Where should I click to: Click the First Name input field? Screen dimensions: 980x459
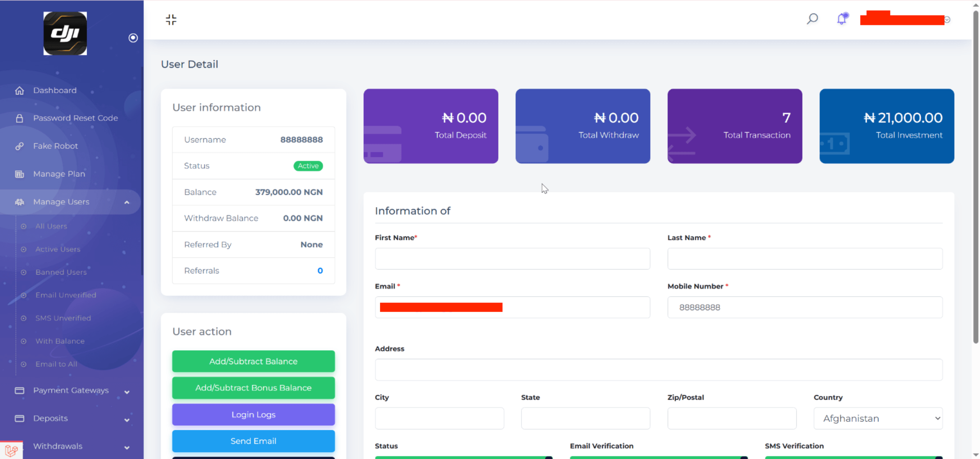[x=512, y=259]
